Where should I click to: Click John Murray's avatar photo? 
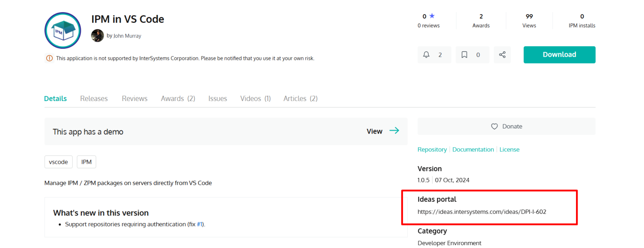[x=97, y=36]
